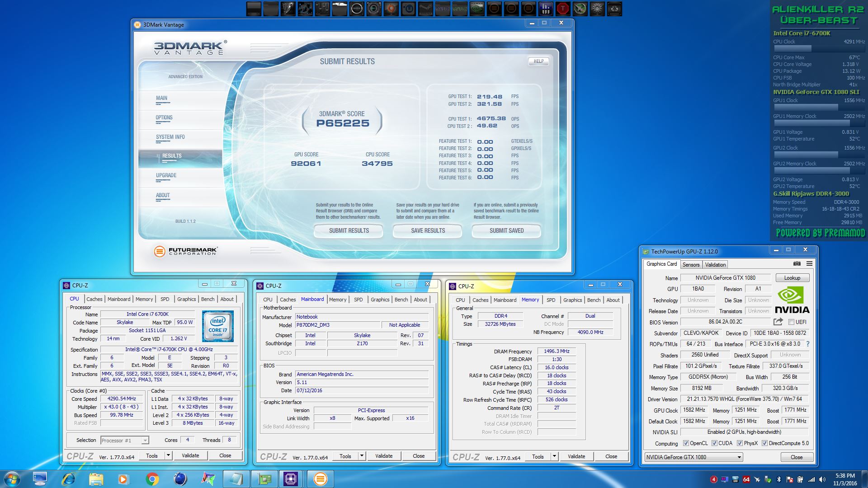Click the CPU Clock usage bar in the sidebar gadget
The width and height of the screenshot is (868, 488).
click(x=819, y=48)
